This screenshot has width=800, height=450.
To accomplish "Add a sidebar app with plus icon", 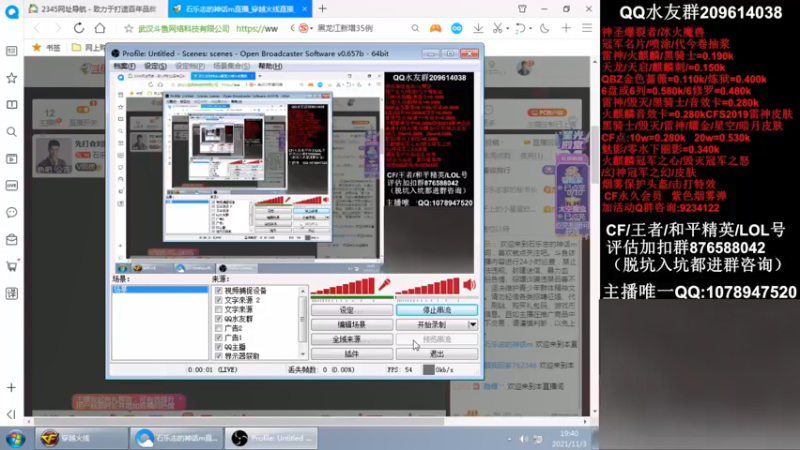I will coord(11,388).
